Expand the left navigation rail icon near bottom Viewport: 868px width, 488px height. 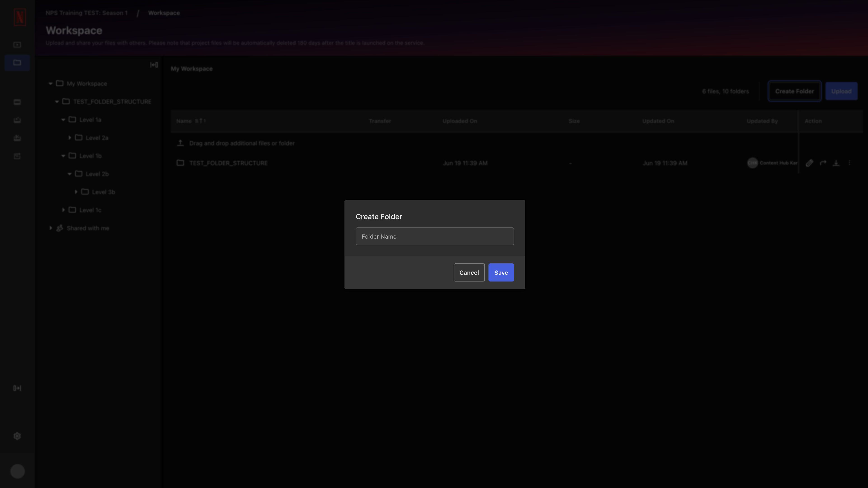(x=17, y=388)
